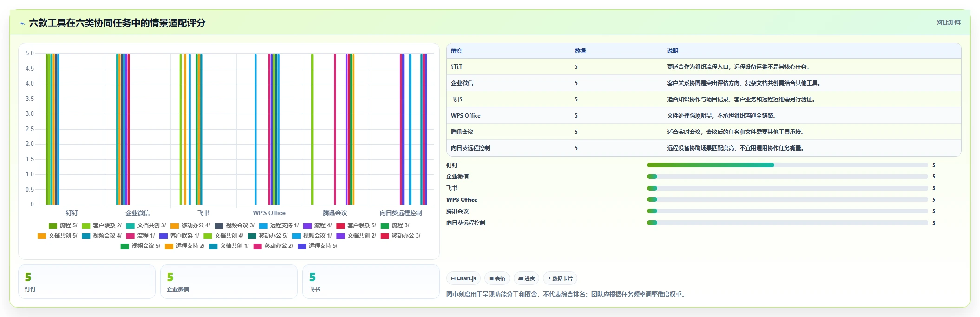Hide the 视频会议 1/ dataset in legend
Image resolution: width=980 pixels, height=317 pixels.
[312, 236]
